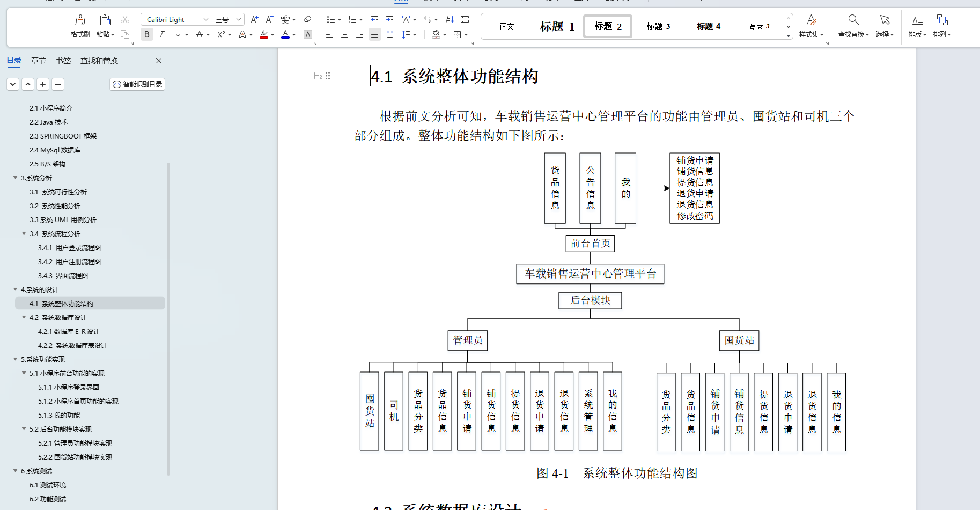
Task: Switch to the 章节 navigation tab
Action: coord(39,61)
